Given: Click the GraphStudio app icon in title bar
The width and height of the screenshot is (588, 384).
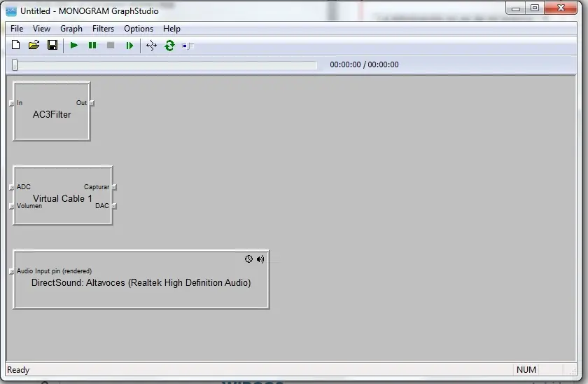Looking at the screenshot, I should tap(11, 11).
